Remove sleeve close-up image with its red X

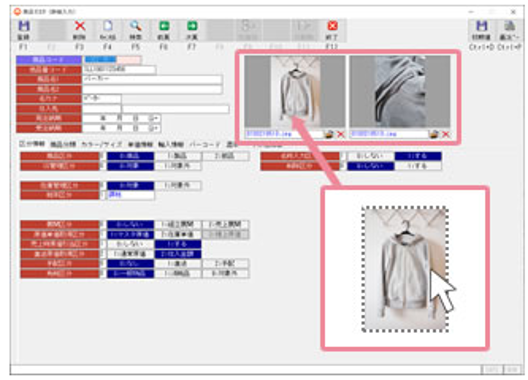[x=446, y=134]
